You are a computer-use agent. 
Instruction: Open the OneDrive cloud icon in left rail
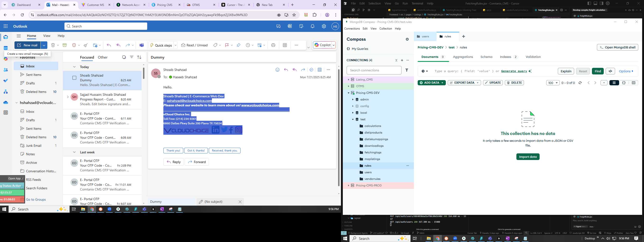pos(6,103)
